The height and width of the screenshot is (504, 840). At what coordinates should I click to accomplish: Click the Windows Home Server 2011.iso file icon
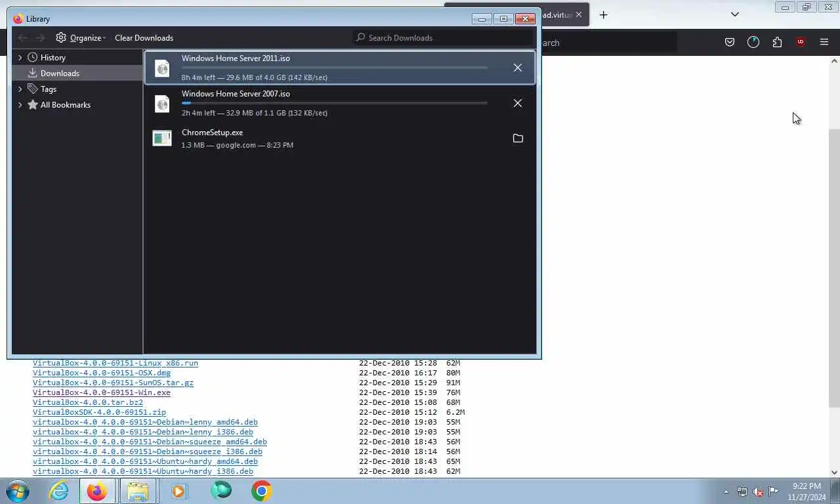(162, 68)
